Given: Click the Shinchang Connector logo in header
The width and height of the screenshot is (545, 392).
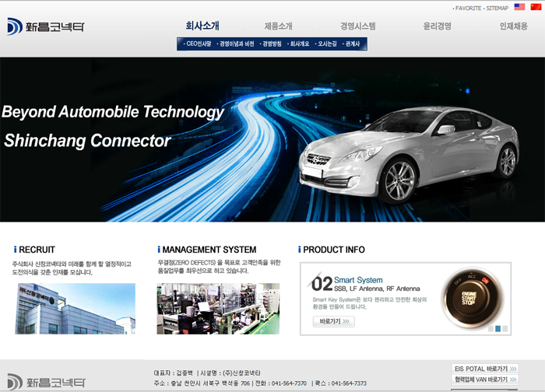Looking at the screenshot, I should (46, 26).
